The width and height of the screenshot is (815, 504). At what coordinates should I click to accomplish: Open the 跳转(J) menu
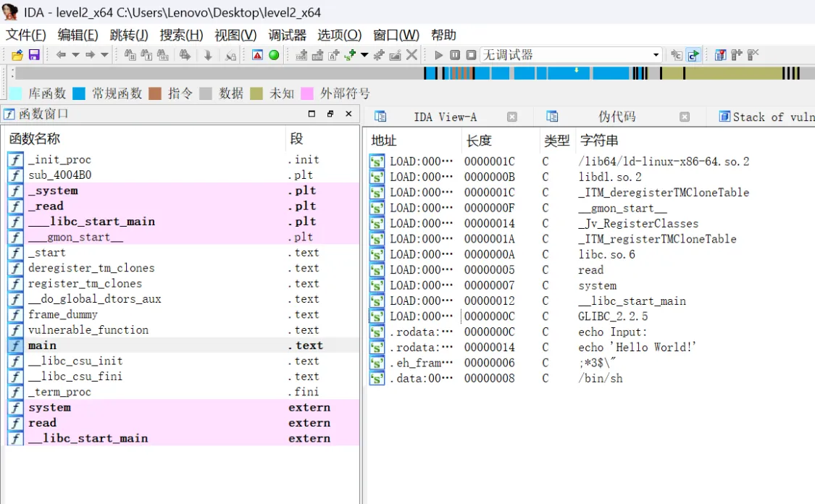129,35
